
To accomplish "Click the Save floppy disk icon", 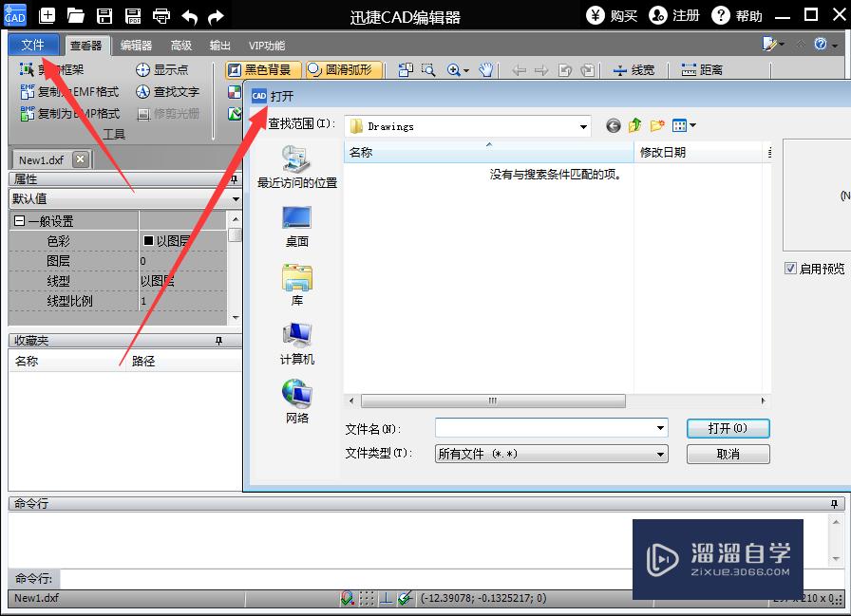I will (104, 16).
